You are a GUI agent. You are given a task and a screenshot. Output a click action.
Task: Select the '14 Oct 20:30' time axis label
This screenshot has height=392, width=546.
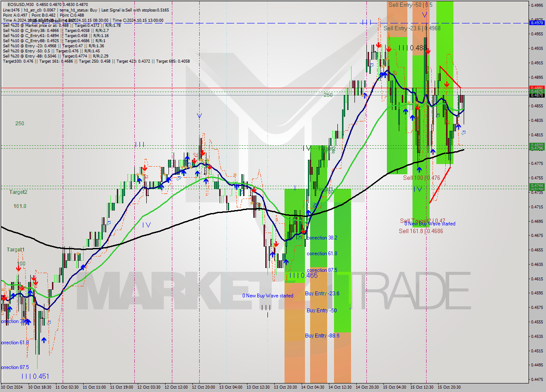point(367,387)
